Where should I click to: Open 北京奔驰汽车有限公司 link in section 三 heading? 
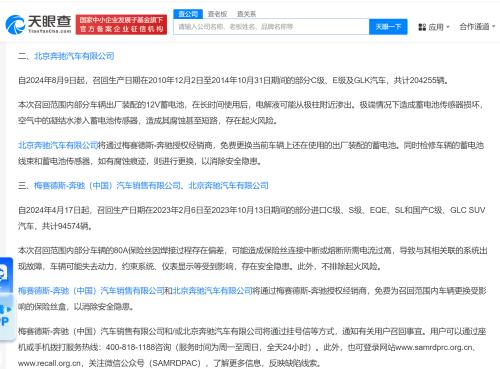tap(228, 185)
